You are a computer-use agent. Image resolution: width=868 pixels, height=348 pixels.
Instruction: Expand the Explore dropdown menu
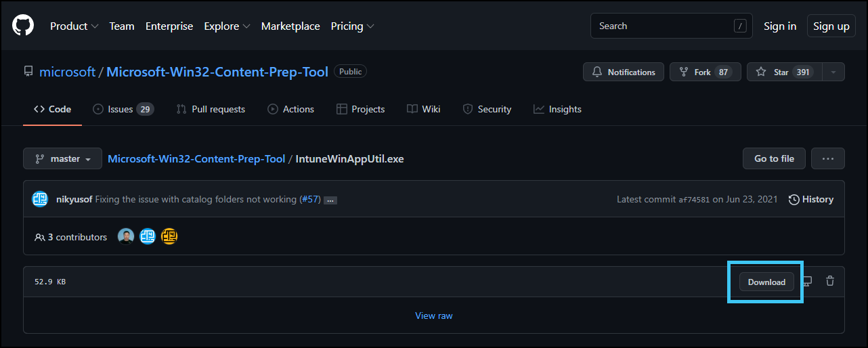tap(227, 26)
